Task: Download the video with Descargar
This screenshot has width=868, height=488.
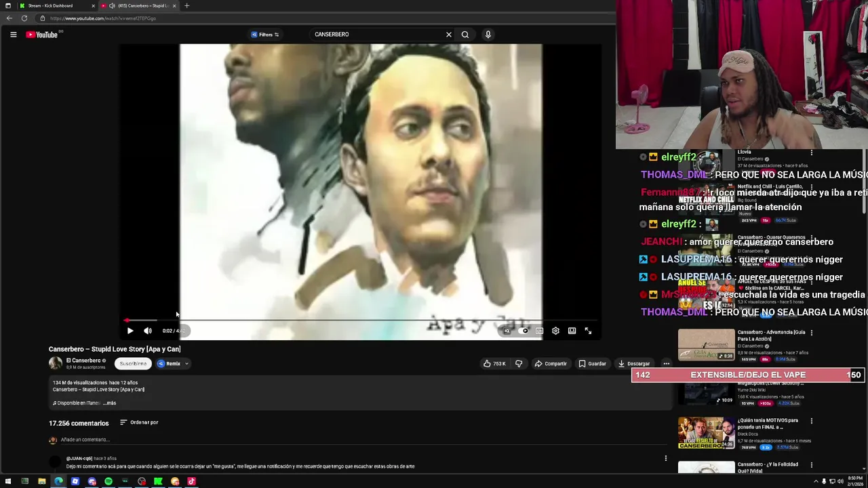Action: pos(634,364)
